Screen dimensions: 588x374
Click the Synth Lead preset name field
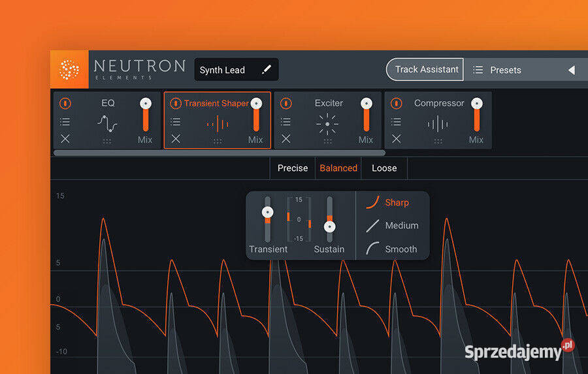click(x=237, y=69)
